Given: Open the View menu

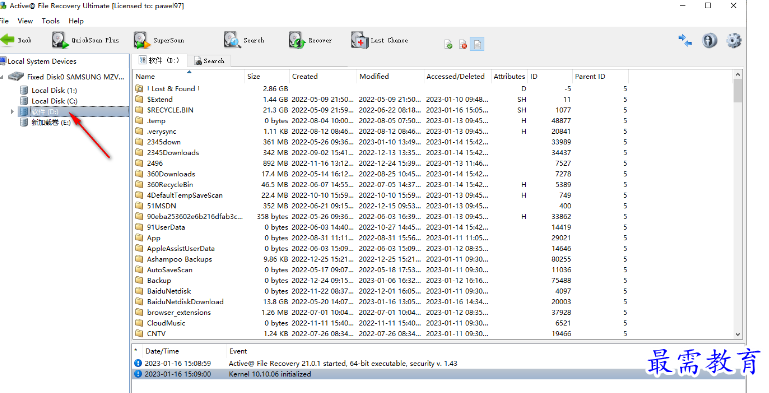Looking at the screenshot, I should coord(25,21).
